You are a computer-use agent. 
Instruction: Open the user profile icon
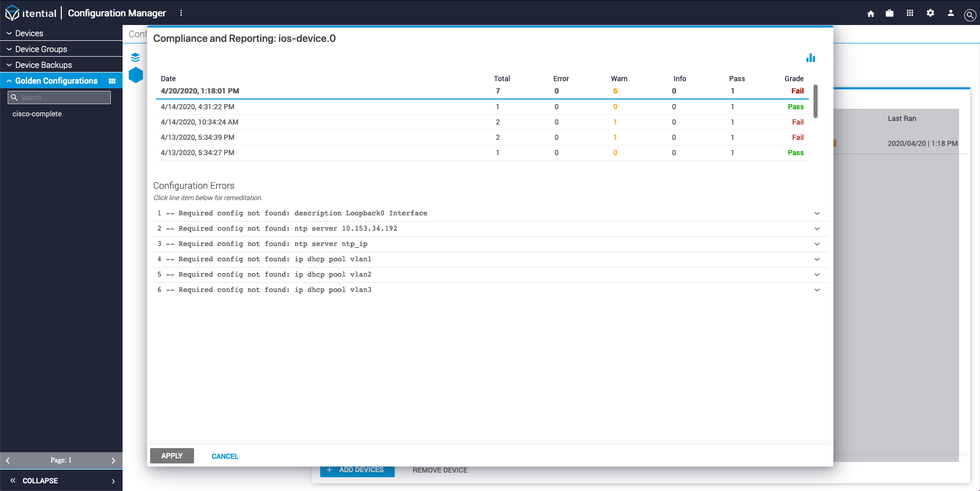951,13
